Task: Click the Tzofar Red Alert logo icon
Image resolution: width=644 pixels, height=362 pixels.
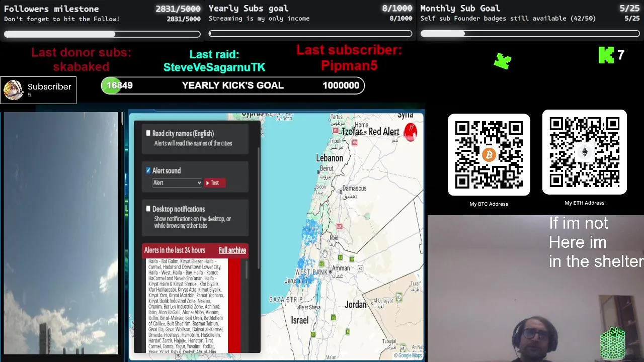Action: 411,132
